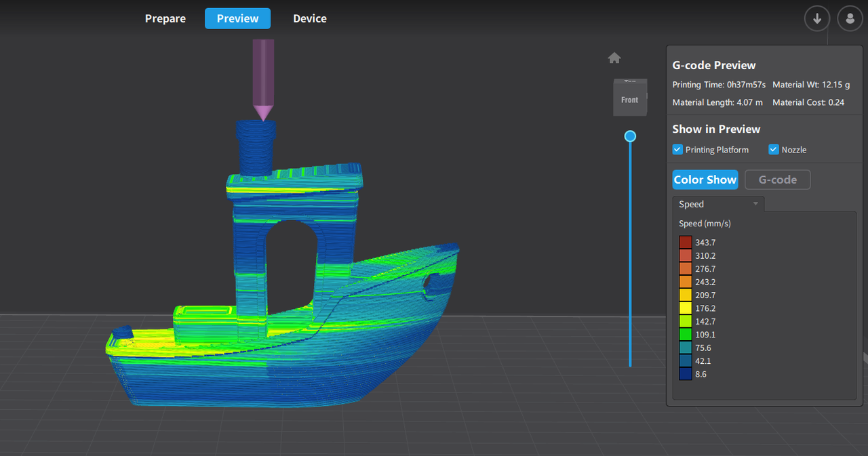868x456 pixels.
Task: Open the Speed dropdown
Action: [x=718, y=204]
